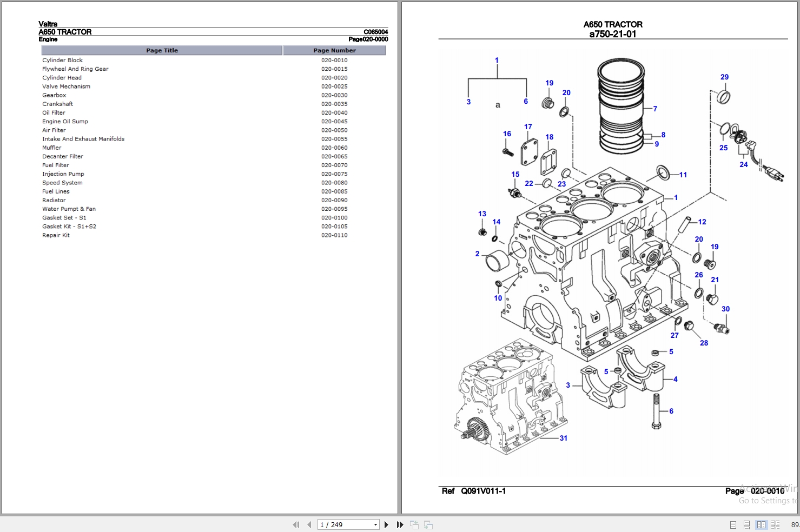
Task: Click page number 020-0010
Action: pyautogui.click(x=334, y=60)
